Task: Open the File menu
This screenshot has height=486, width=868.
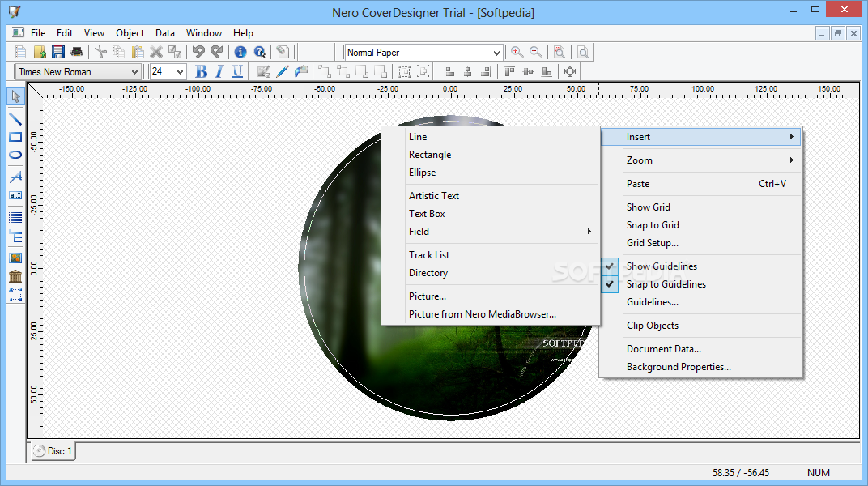Action: [38, 33]
